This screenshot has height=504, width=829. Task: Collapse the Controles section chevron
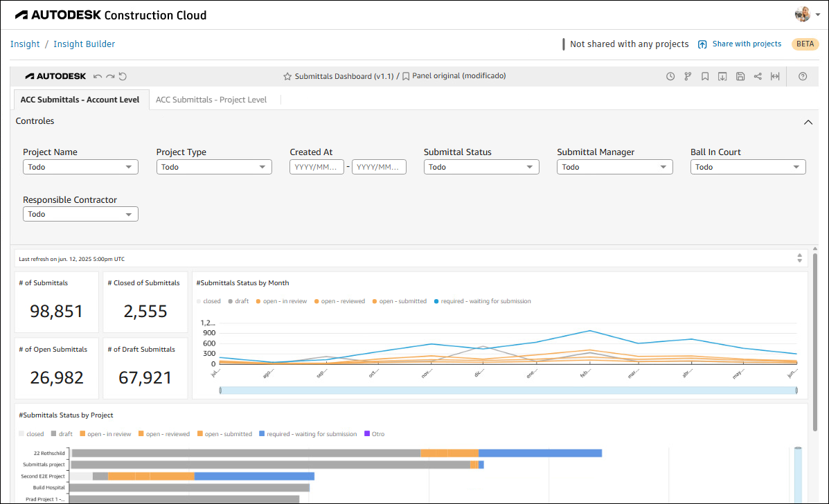[x=808, y=121]
